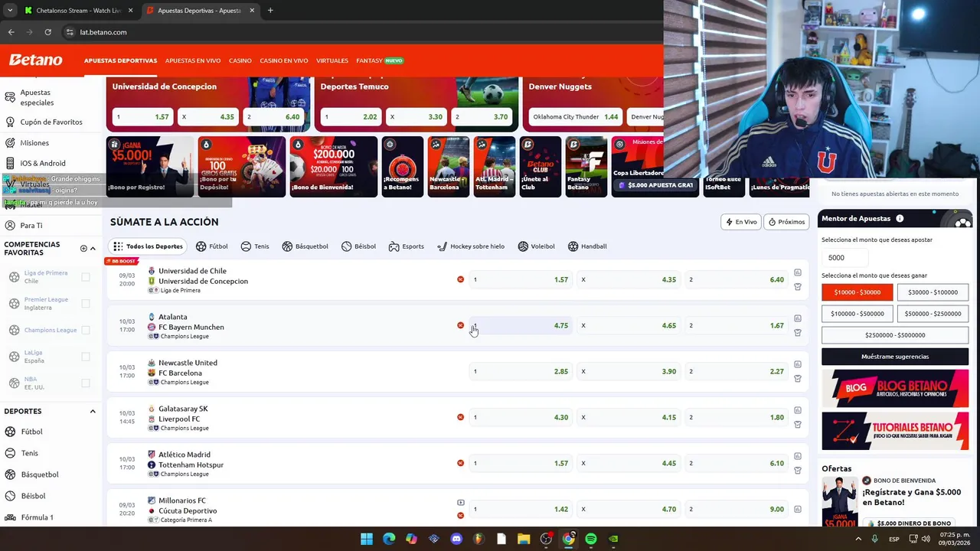Open Mentor de Apuestas info icon

coord(900,219)
